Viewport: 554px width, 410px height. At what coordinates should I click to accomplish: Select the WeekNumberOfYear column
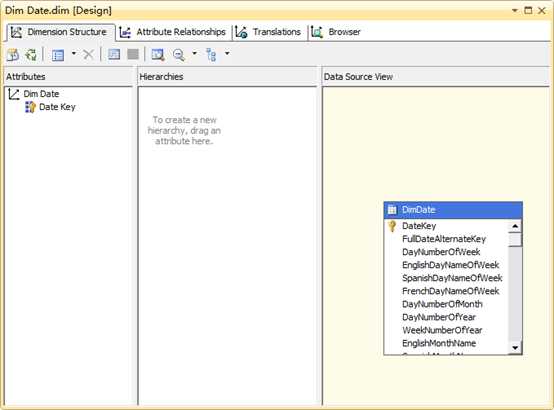coord(442,330)
